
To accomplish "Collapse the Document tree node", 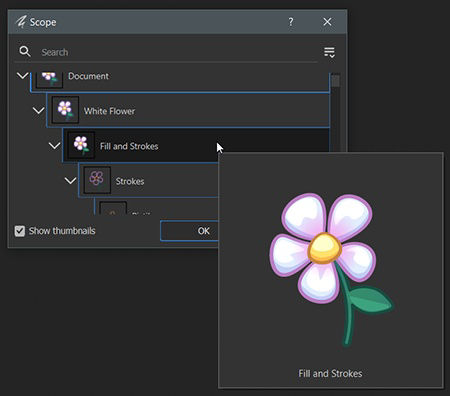I will pos(23,76).
